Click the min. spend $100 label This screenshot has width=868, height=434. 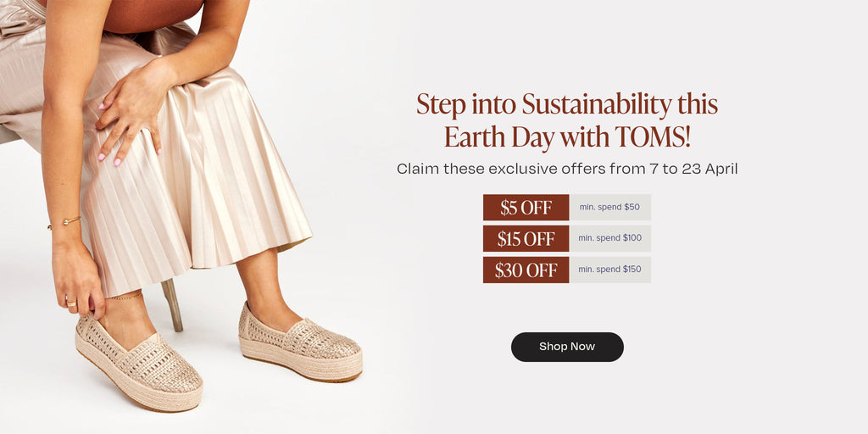click(x=610, y=238)
